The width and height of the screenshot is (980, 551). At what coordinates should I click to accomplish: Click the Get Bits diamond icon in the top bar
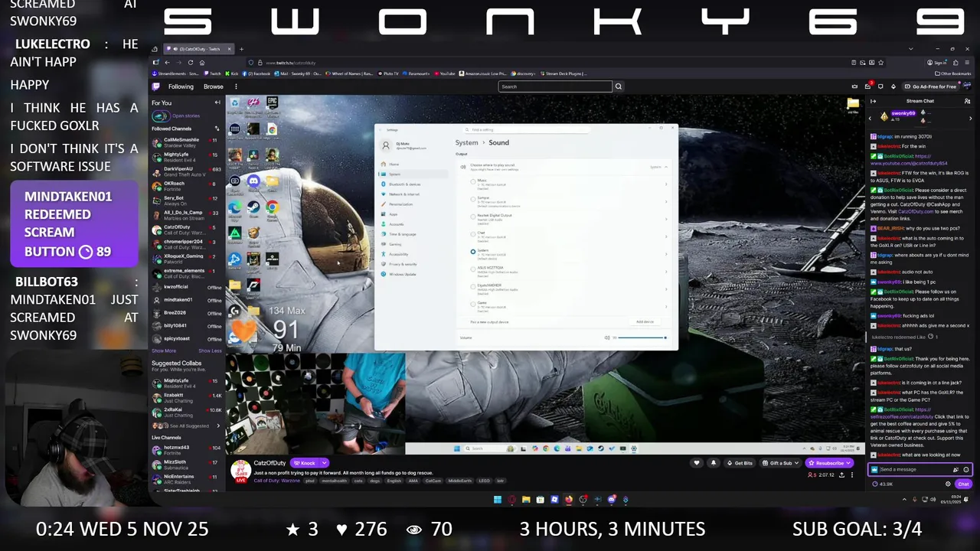(893, 86)
